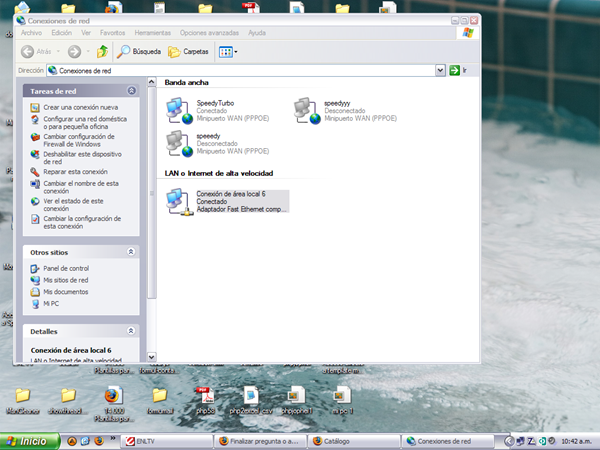600x450 pixels.
Task: Click Crear una conexión nueva link
Action: pyautogui.click(x=80, y=107)
